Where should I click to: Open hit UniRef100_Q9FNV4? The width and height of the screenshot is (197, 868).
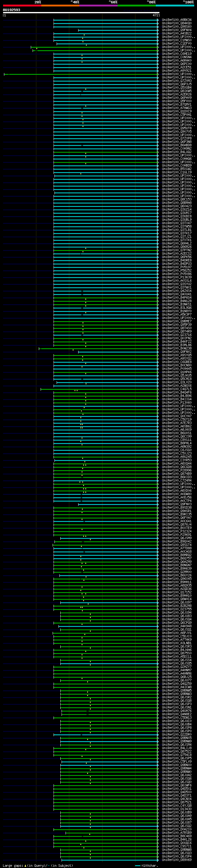click(177, 30)
